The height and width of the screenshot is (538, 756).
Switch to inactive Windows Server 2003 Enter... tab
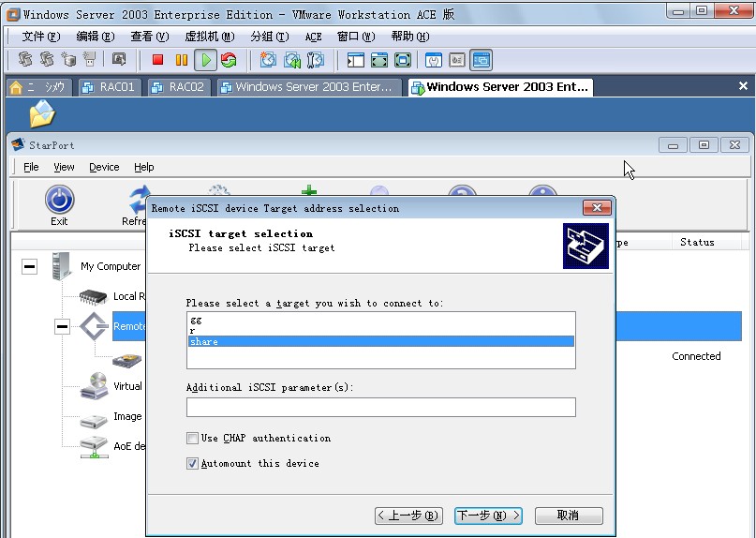tap(309, 87)
